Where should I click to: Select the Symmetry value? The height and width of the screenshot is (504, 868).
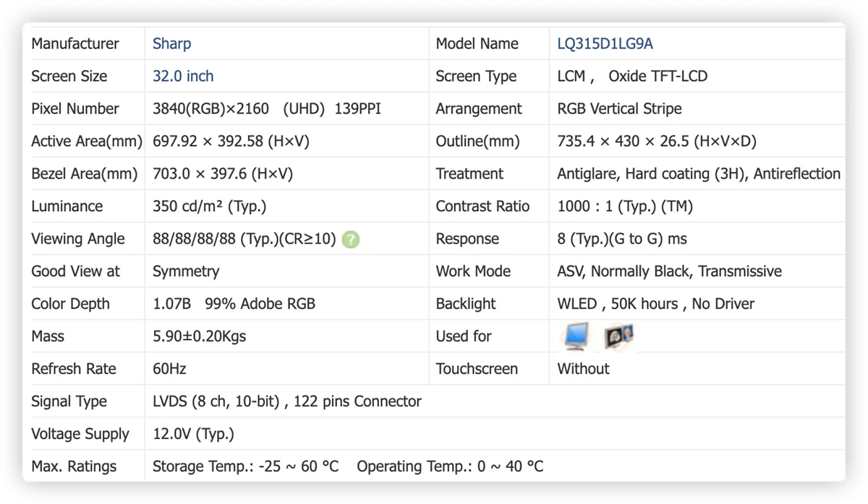(x=186, y=271)
